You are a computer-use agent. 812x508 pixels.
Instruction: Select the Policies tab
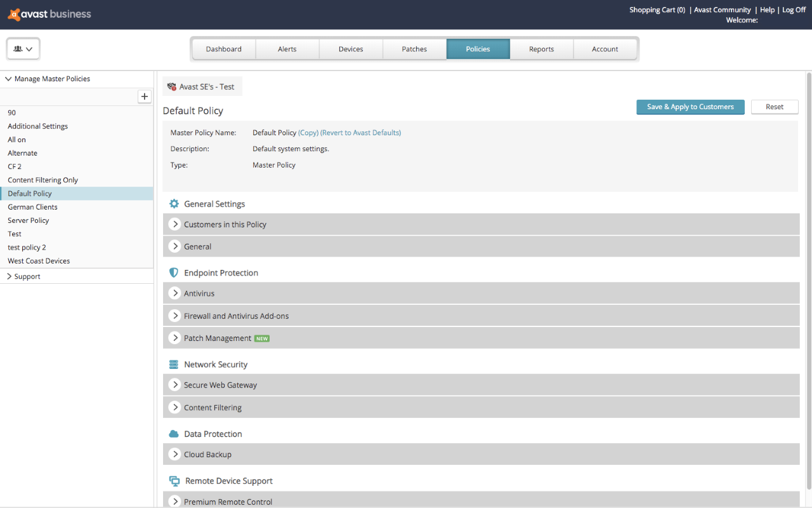(x=478, y=49)
